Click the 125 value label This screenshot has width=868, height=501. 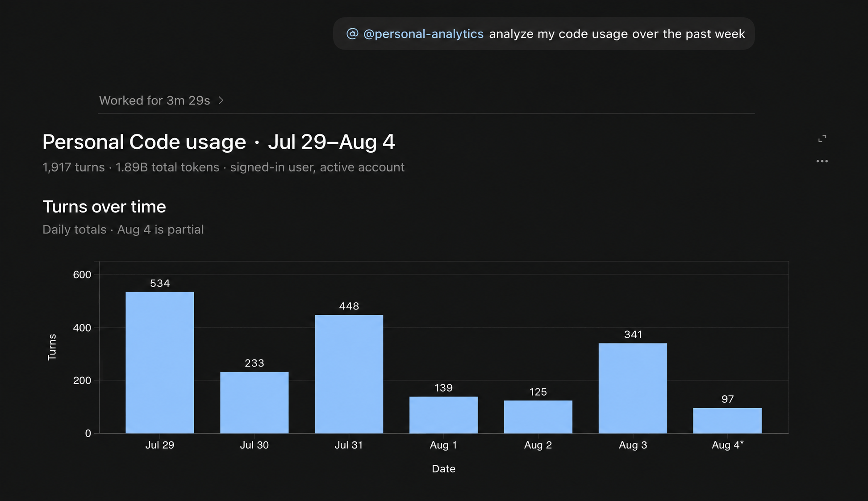pyautogui.click(x=538, y=392)
